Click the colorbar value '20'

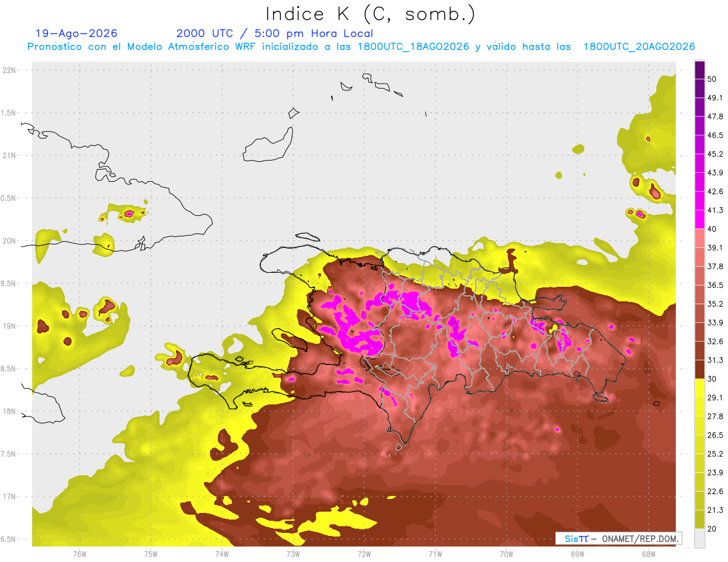coord(712,529)
